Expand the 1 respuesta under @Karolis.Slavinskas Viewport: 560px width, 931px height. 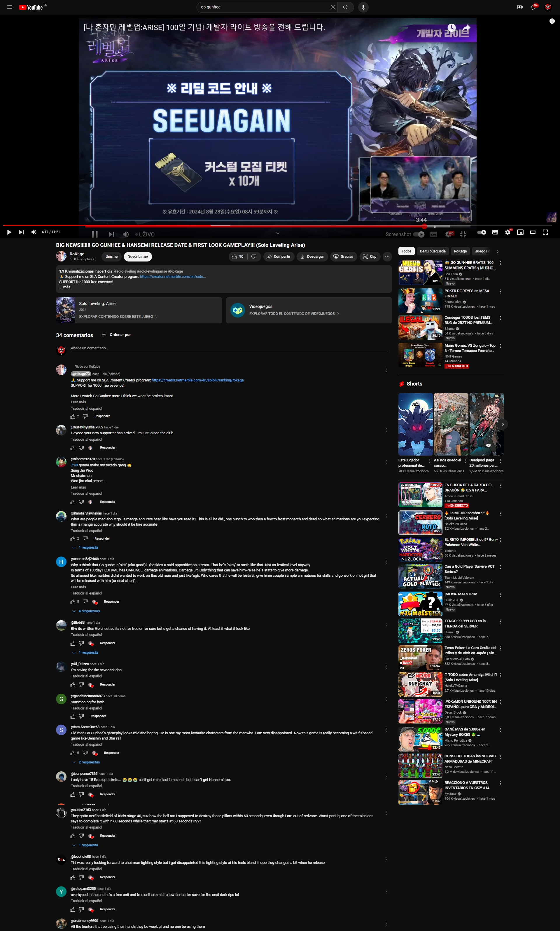(x=85, y=548)
